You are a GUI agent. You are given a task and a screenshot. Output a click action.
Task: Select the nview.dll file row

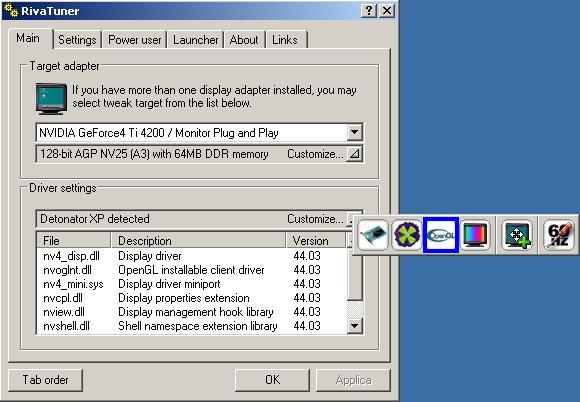[192, 312]
